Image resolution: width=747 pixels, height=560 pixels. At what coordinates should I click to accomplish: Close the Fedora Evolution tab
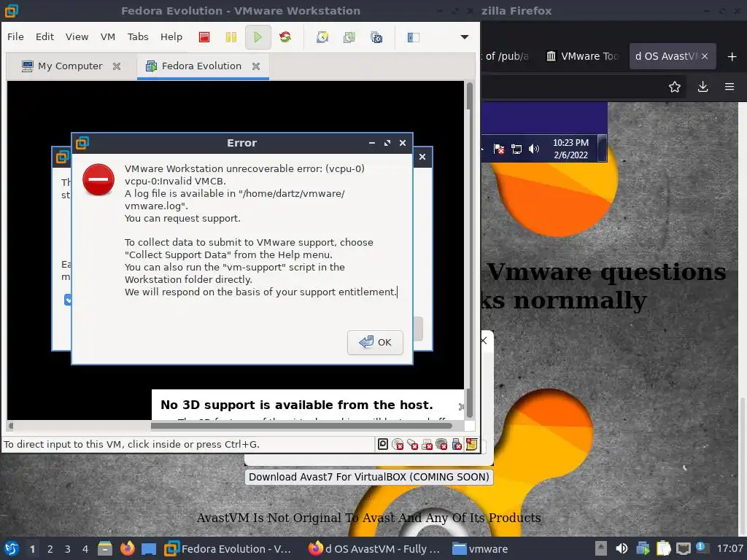click(256, 66)
